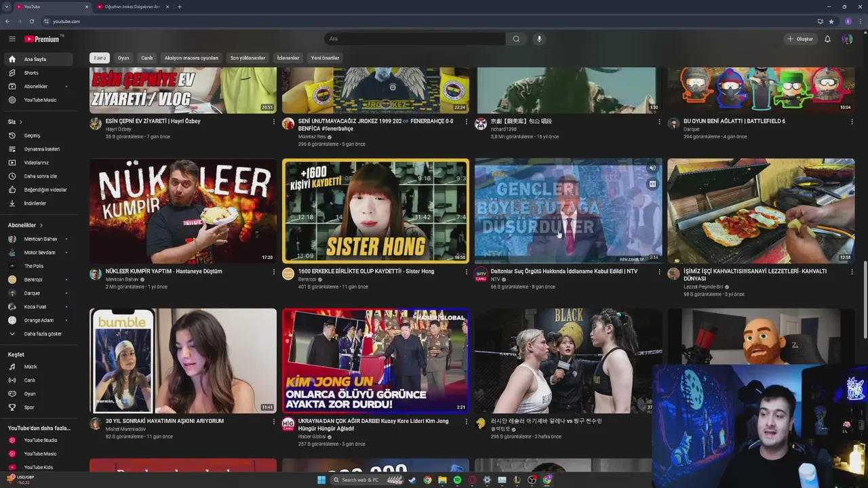Open the hamburger guide menu

click(x=12, y=39)
